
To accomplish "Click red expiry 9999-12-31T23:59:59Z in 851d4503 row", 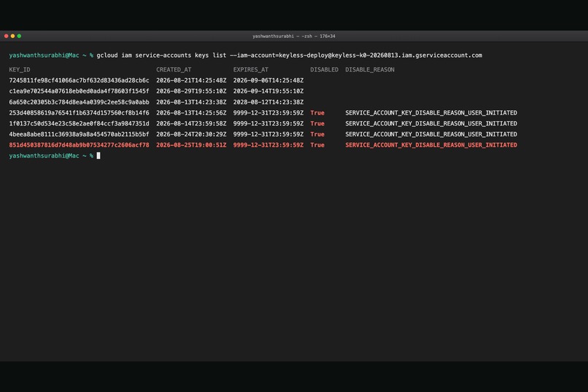I will coord(268,145).
